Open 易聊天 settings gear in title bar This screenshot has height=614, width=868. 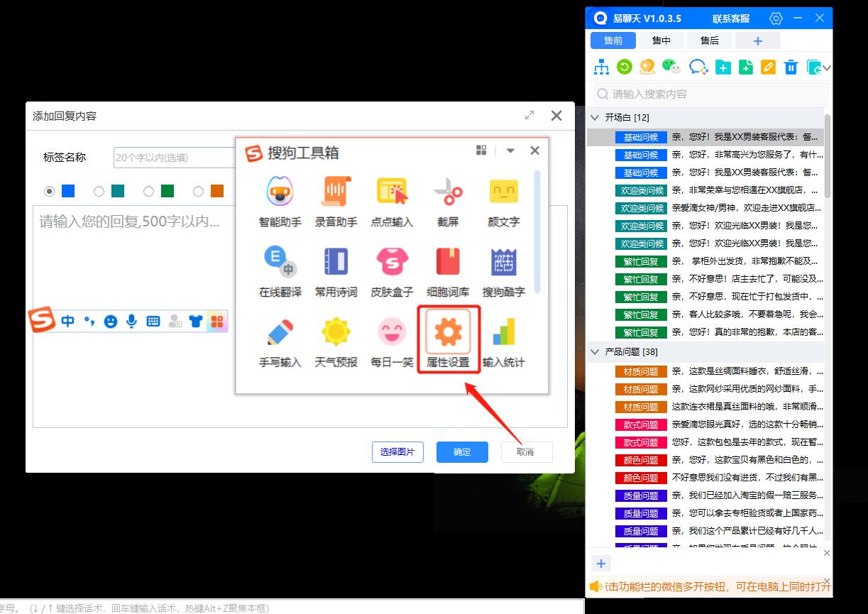pyautogui.click(x=776, y=18)
